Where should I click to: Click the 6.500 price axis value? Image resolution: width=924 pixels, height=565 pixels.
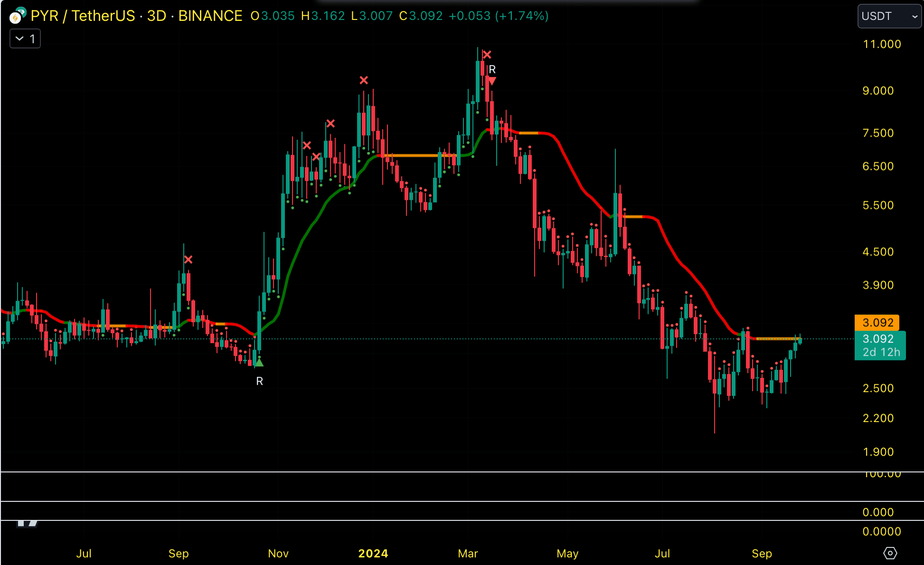tap(878, 166)
